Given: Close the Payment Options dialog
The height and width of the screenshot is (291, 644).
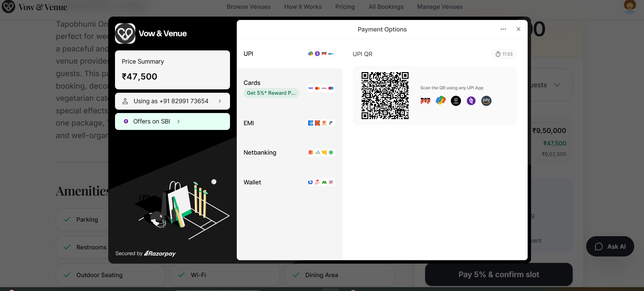Looking at the screenshot, I should click(x=519, y=29).
